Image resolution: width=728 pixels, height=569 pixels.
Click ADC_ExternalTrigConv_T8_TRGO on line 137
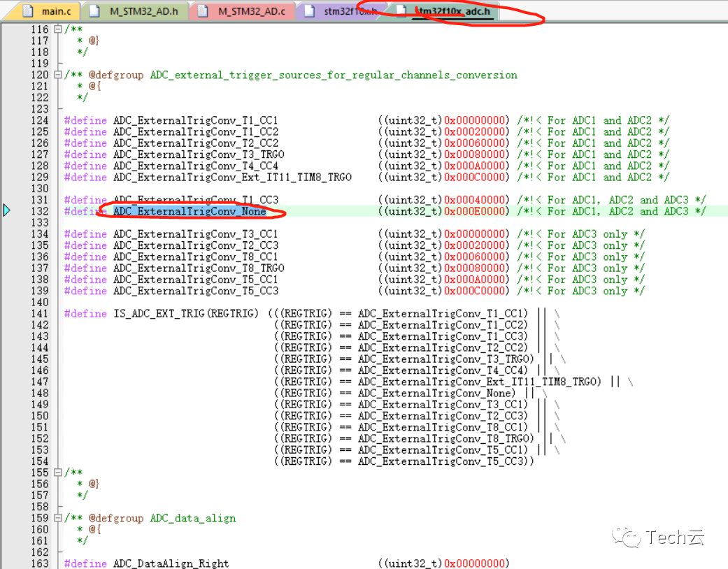pyautogui.click(x=199, y=268)
